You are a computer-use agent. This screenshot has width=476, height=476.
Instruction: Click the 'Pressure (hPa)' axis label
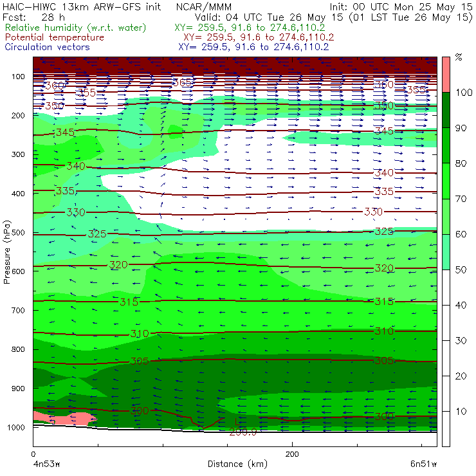[x=6, y=252]
